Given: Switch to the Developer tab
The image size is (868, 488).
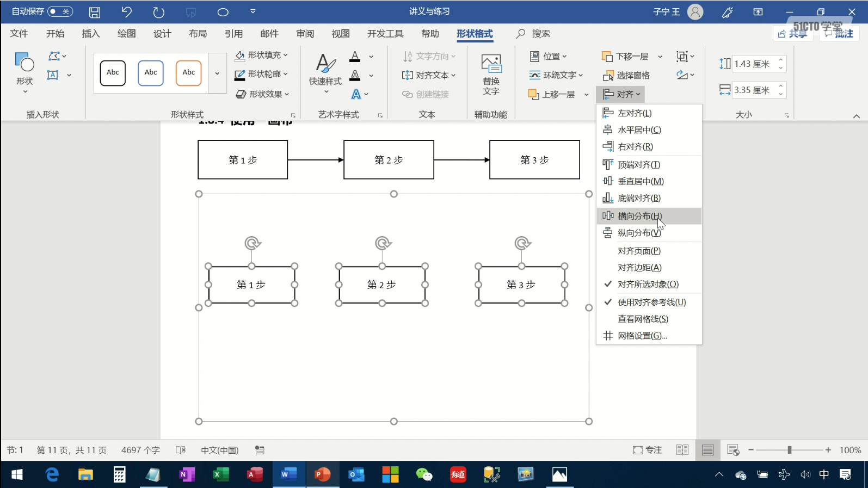Looking at the screenshot, I should (385, 34).
